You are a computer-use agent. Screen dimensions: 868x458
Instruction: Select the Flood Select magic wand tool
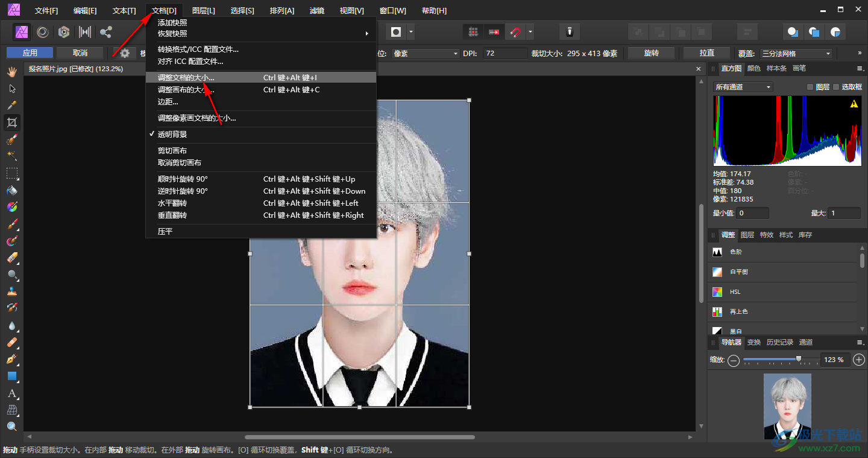[x=11, y=156]
